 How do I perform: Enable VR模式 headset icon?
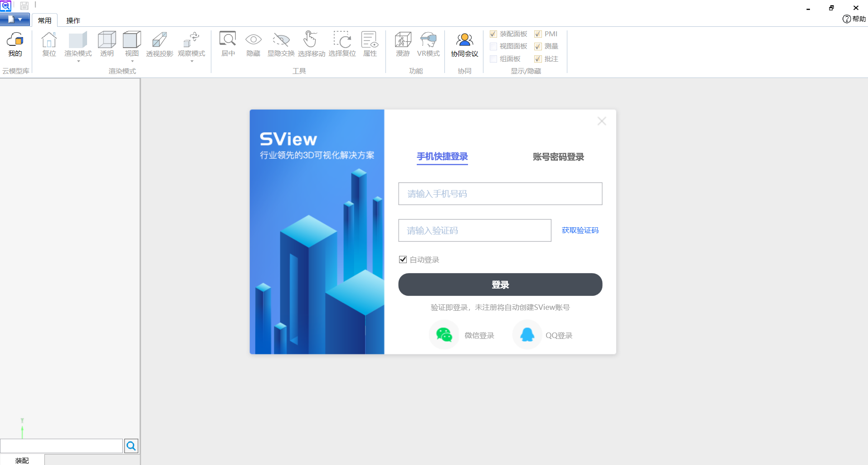coord(429,40)
